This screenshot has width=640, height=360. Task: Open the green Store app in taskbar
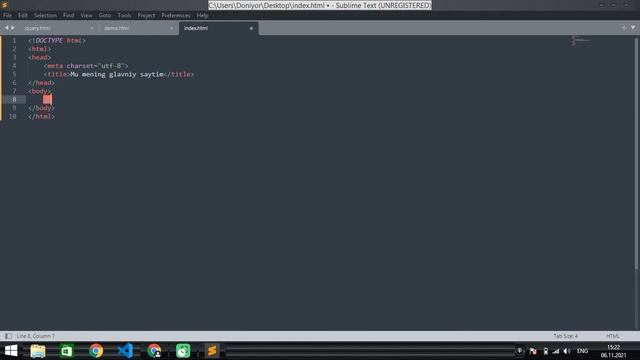coord(67,351)
